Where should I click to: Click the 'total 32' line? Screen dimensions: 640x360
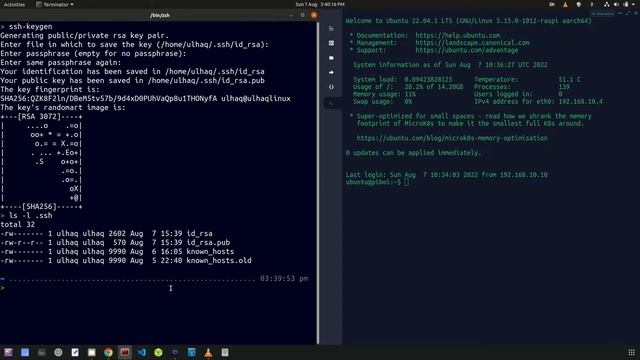(x=18, y=224)
